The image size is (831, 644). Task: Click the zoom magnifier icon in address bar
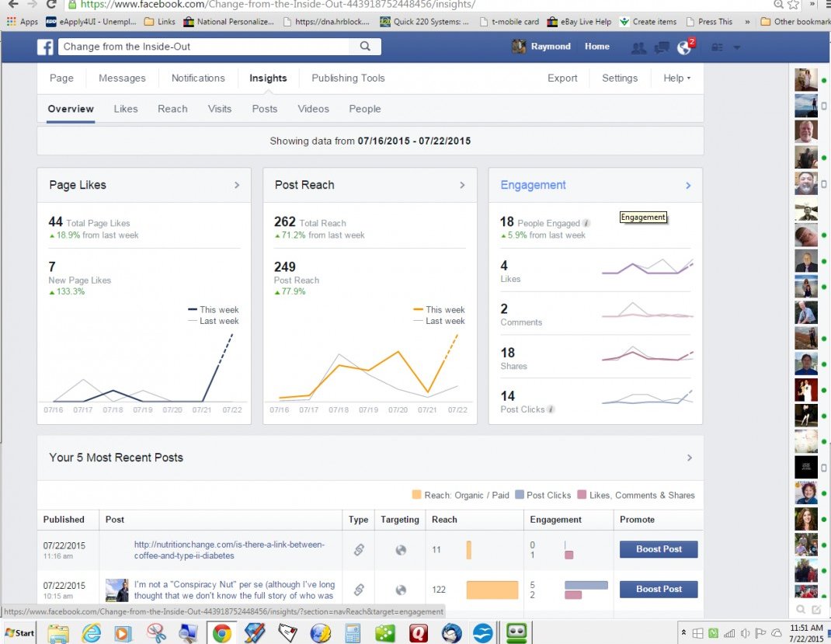point(778,4)
